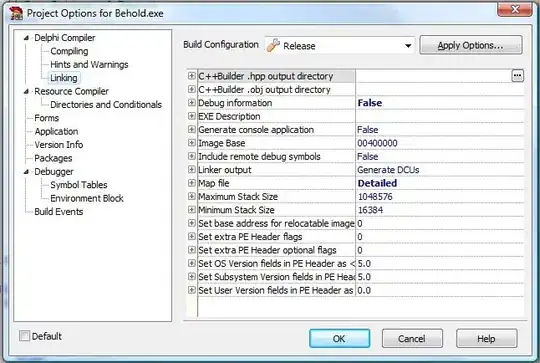Expand the Linker output row plus icon
Screen dimensions: 540x363
tap(191, 169)
